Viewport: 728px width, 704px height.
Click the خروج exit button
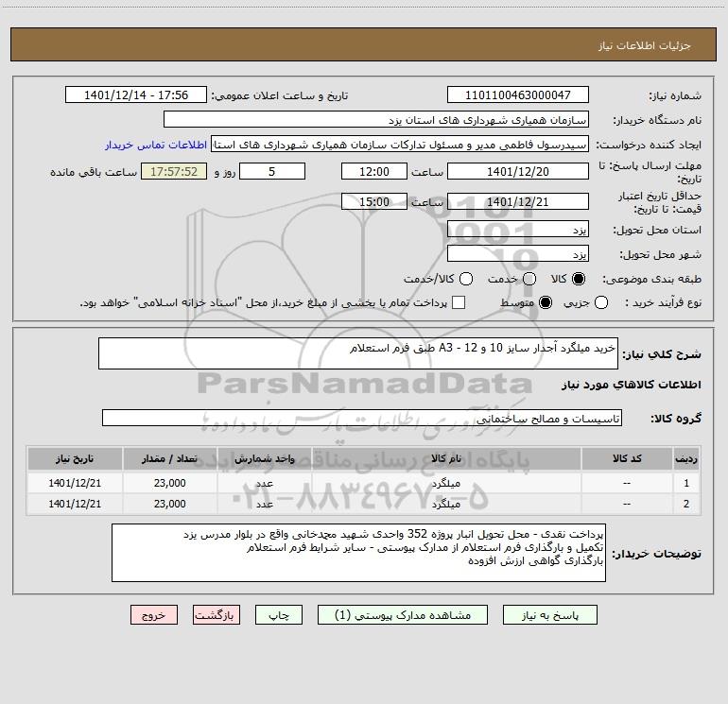click(154, 615)
